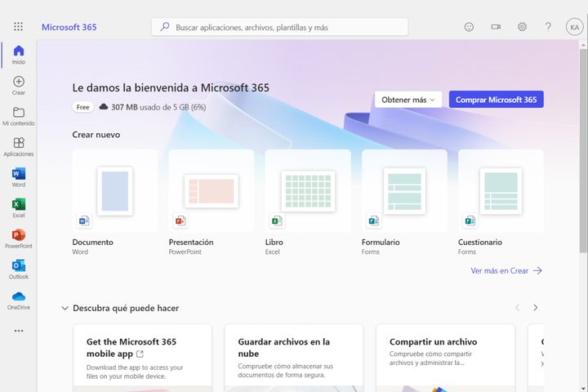Open Crear in the left sidebar
The image size is (588, 392).
pos(18,86)
